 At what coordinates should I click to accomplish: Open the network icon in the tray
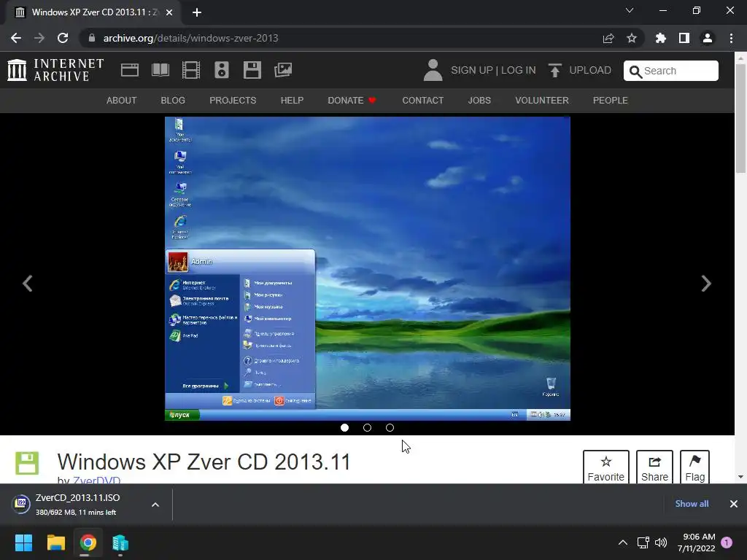pos(643,542)
